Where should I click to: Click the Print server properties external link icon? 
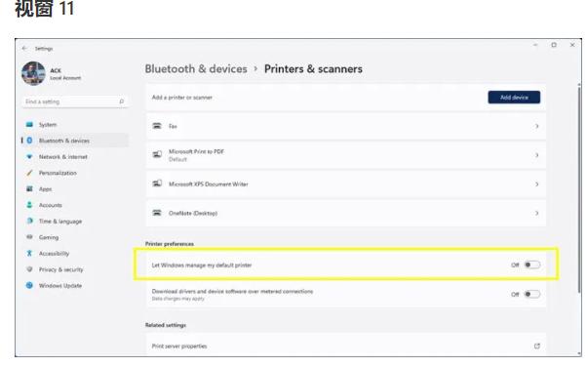[536, 346]
